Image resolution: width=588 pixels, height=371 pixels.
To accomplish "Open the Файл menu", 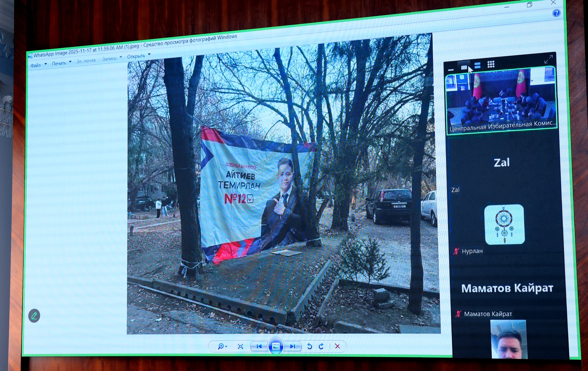I will (36, 65).
